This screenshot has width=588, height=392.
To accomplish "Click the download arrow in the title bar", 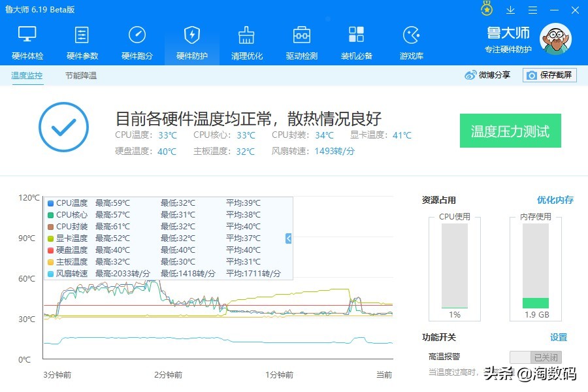I will point(510,10).
